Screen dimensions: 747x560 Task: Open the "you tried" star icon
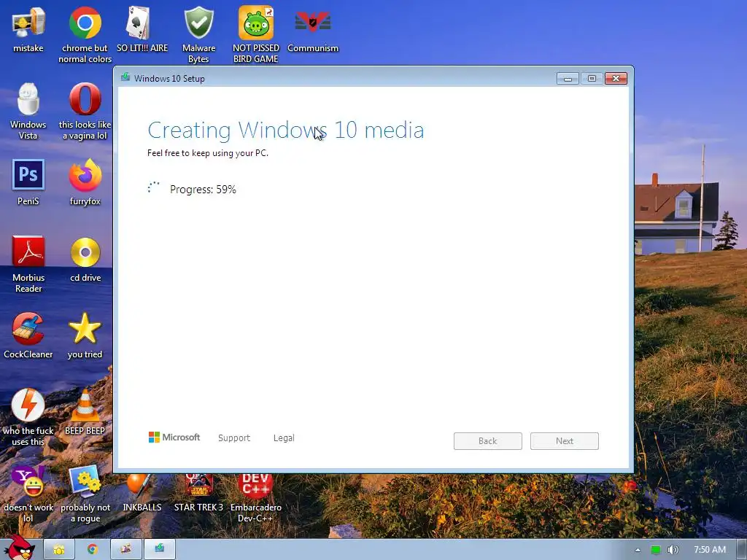click(x=85, y=328)
